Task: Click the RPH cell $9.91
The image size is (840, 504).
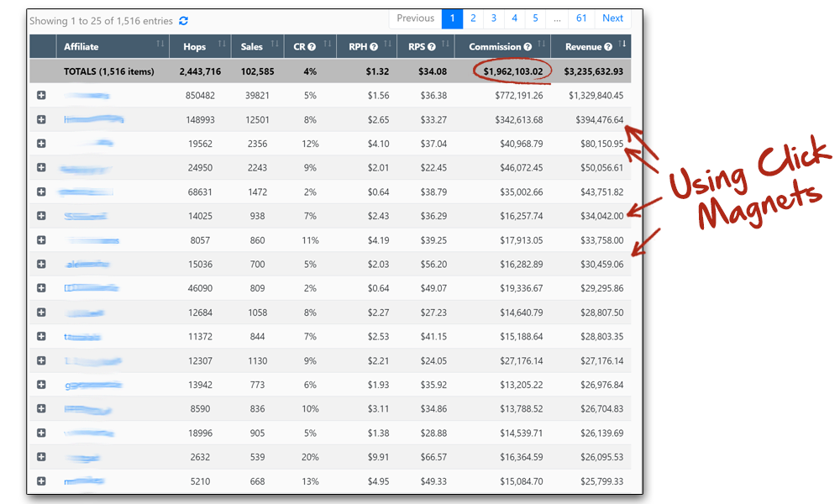Action: point(378,457)
